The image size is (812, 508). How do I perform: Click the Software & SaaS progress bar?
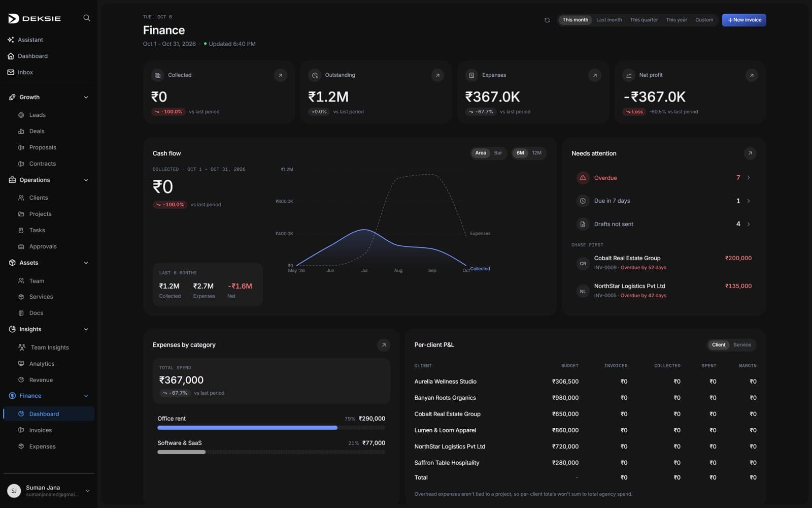coord(271,452)
